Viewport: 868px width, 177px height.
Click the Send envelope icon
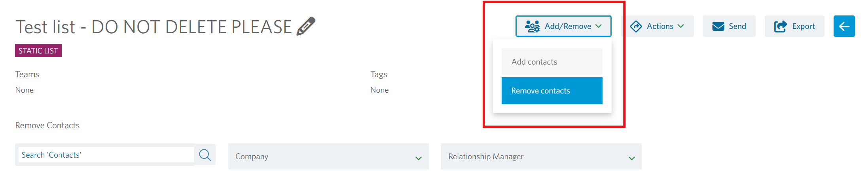tap(718, 27)
